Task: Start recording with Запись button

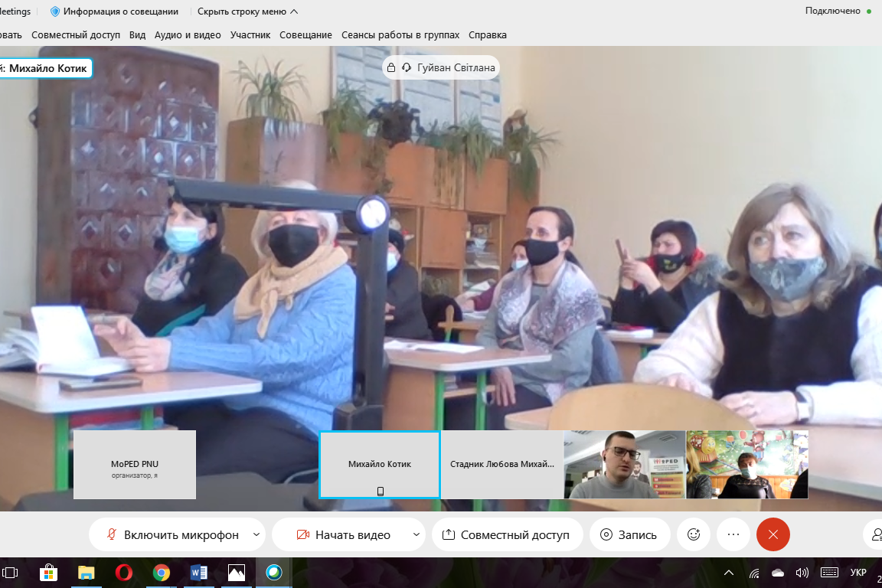Action: [x=628, y=534]
